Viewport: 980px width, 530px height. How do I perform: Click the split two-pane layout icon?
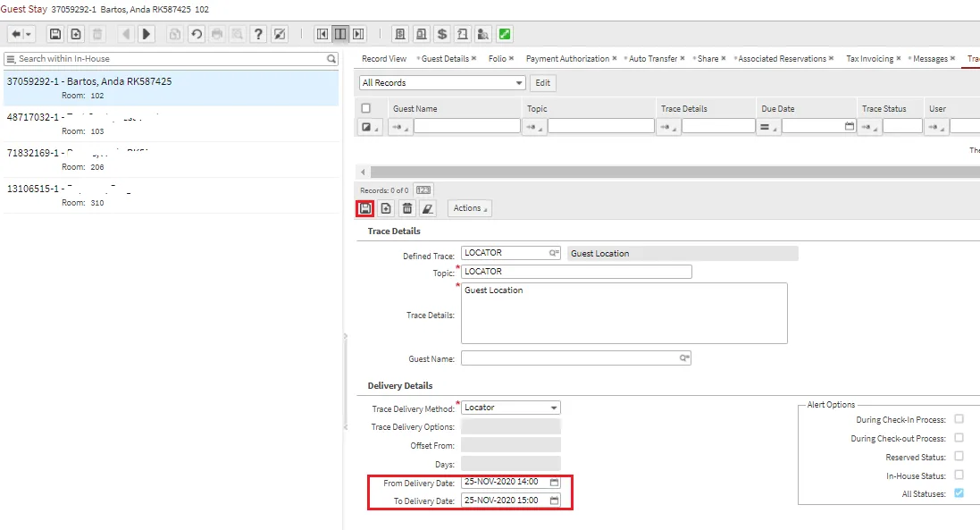(x=340, y=34)
